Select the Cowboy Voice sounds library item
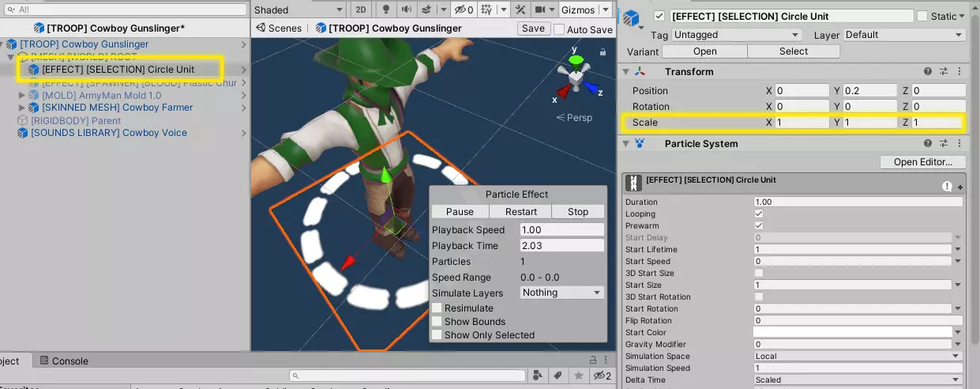This screenshot has height=389, width=980. [108, 133]
